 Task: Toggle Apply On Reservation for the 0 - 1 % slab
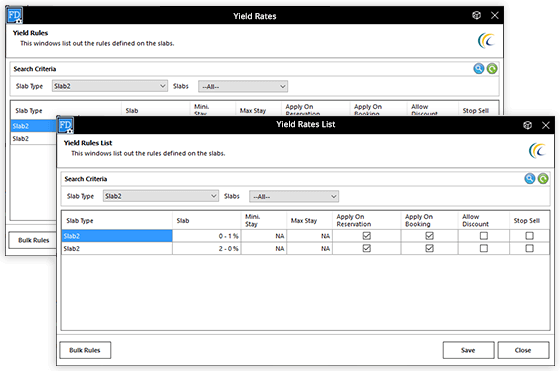pyautogui.click(x=366, y=236)
